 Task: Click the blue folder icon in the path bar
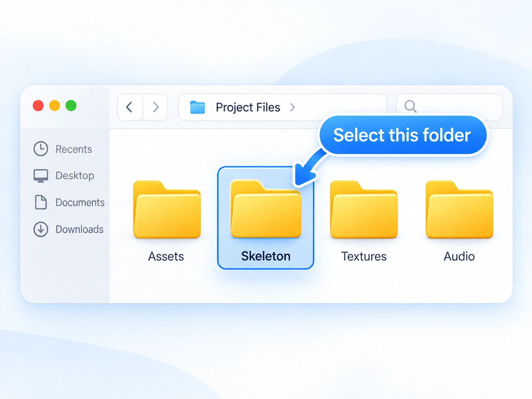pos(198,107)
